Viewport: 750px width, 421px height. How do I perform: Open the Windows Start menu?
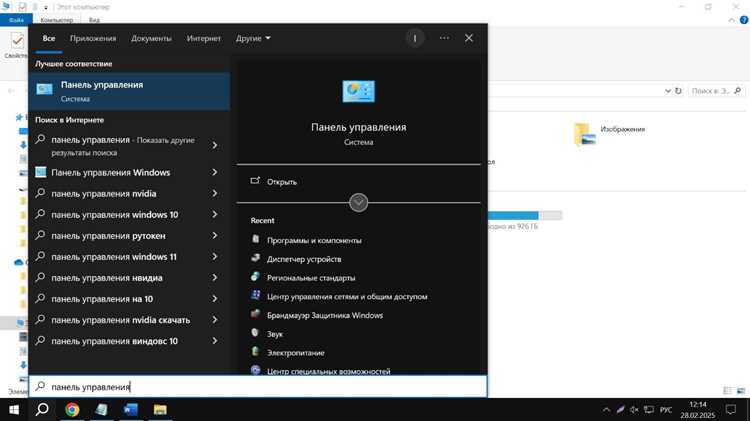pos(13,410)
